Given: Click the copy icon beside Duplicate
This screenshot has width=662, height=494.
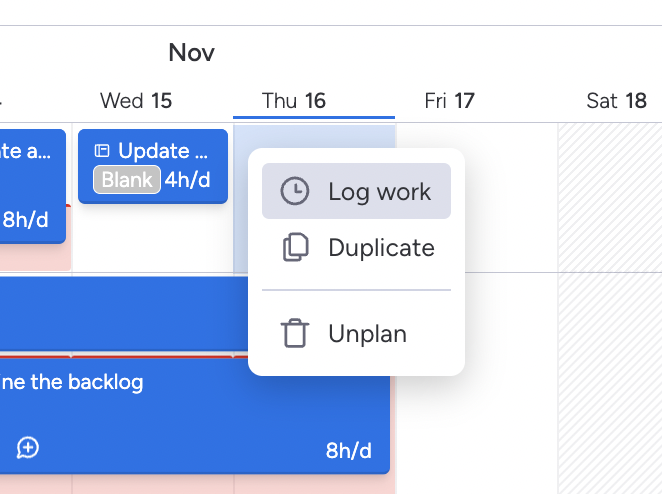Looking at the screenshot, I should (x=294, y=248).
